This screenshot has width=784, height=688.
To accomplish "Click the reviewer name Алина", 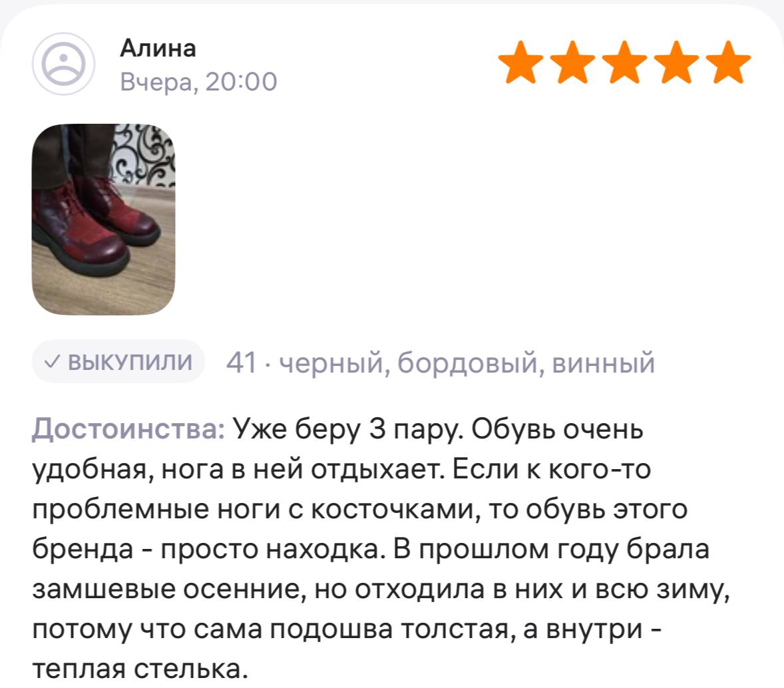I will [x=158, y=49].
